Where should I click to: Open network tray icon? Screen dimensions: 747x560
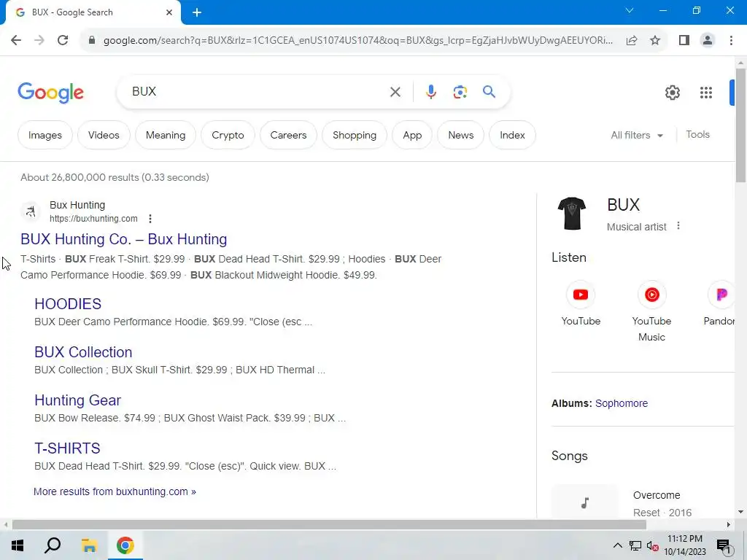635,545
